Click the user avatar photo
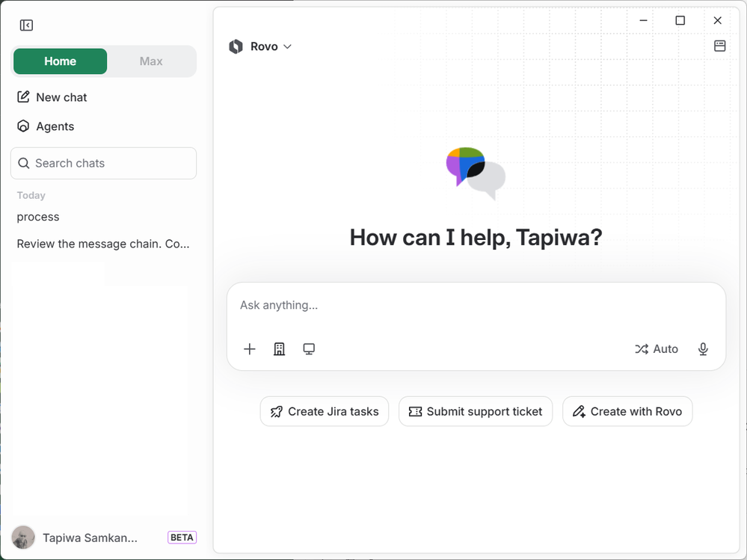This screenshot has width=747, height=560. tap(23, 538)
